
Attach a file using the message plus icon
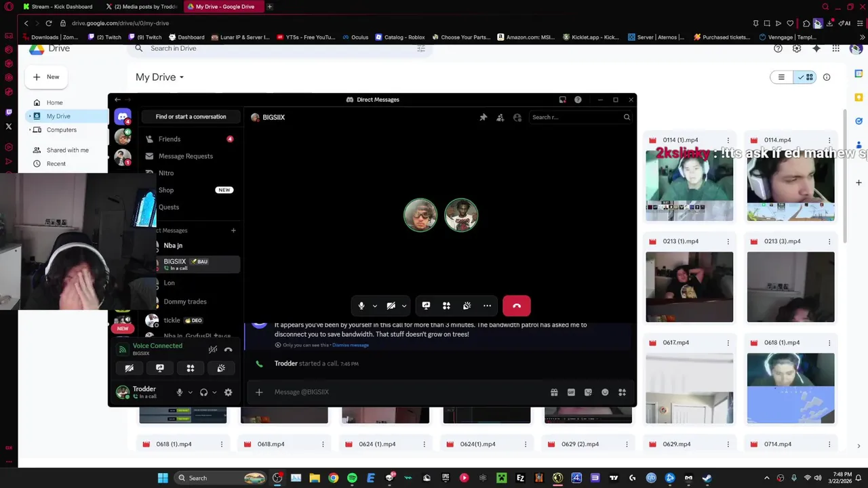[258, 392]
